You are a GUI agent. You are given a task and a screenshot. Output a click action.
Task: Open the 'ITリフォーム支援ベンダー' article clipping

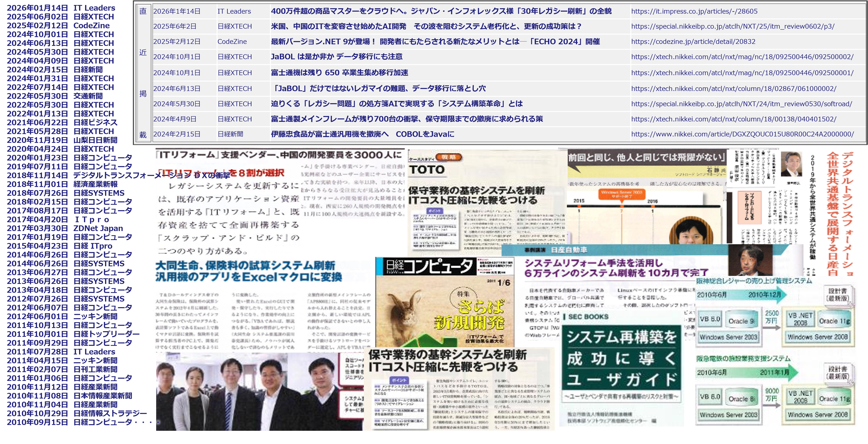point(280,202)
